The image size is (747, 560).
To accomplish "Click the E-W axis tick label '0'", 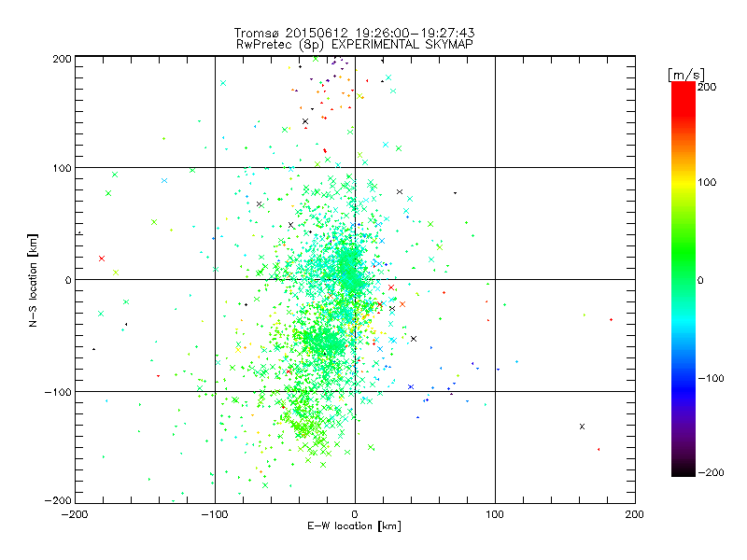I will tap(355, 514).
